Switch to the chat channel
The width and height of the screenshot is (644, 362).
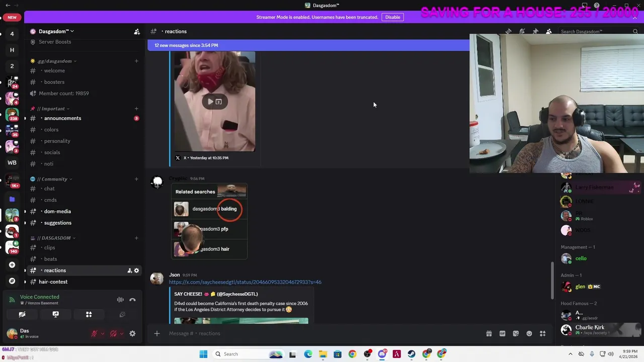84,189
